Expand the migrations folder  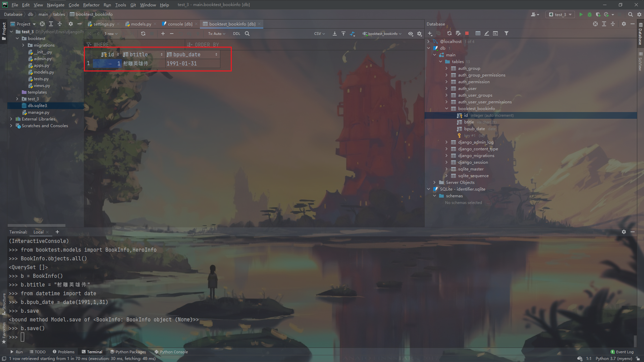point(23,45)
